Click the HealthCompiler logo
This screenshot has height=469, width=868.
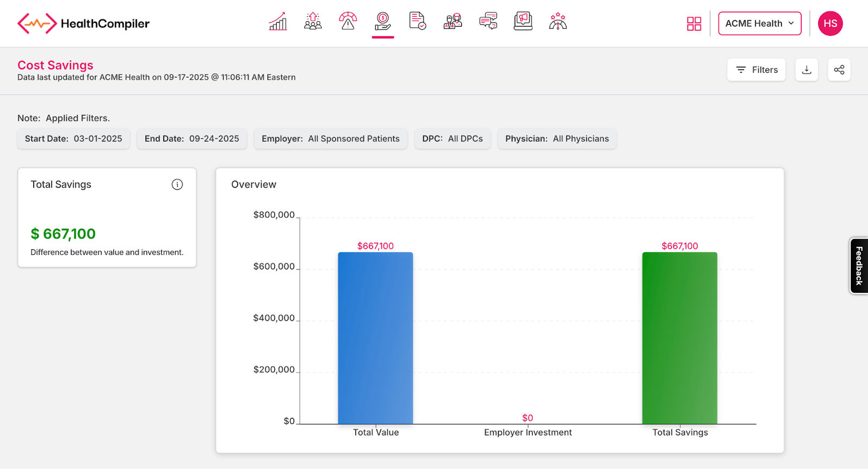point(84,24)
